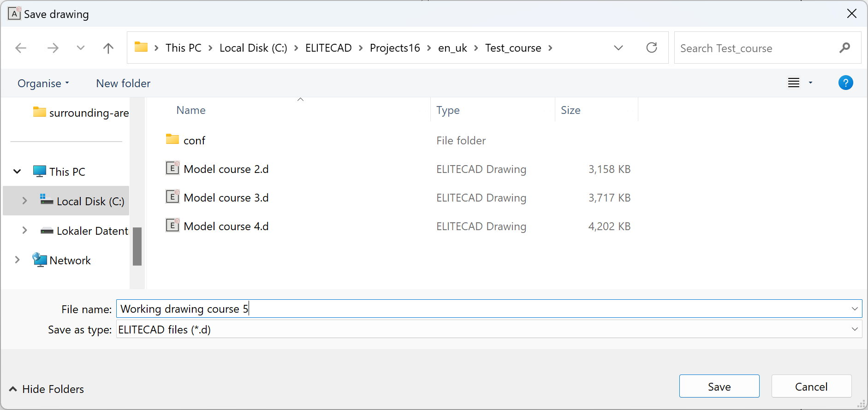
Task: Collapse the This PC tree node
Action: pos(18,172)
